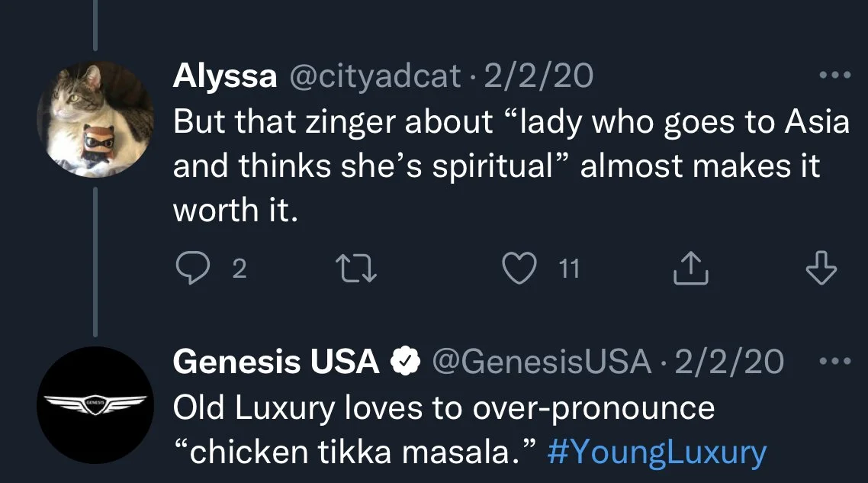The image size is (868, 483).
Task: Click the Alyssa display name
Action: coord(224,76)
